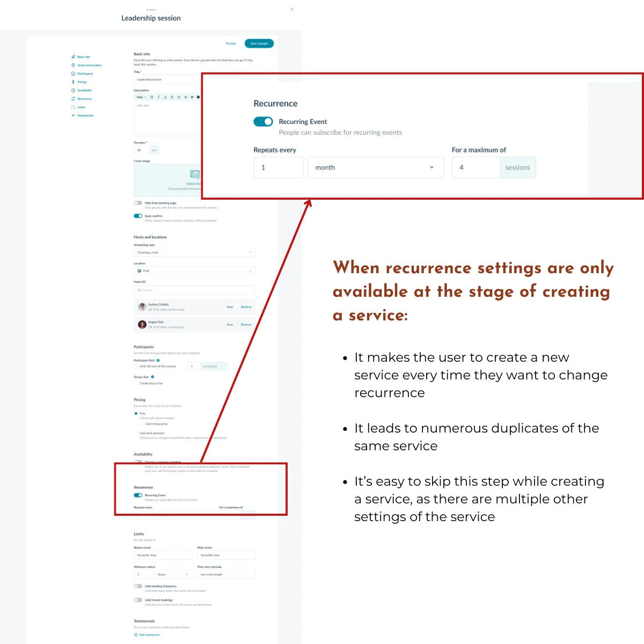The height and width of the screenshot is (644, 644).
Task: Select the Testimonials quote icon in sidebar
Action: 74,115
